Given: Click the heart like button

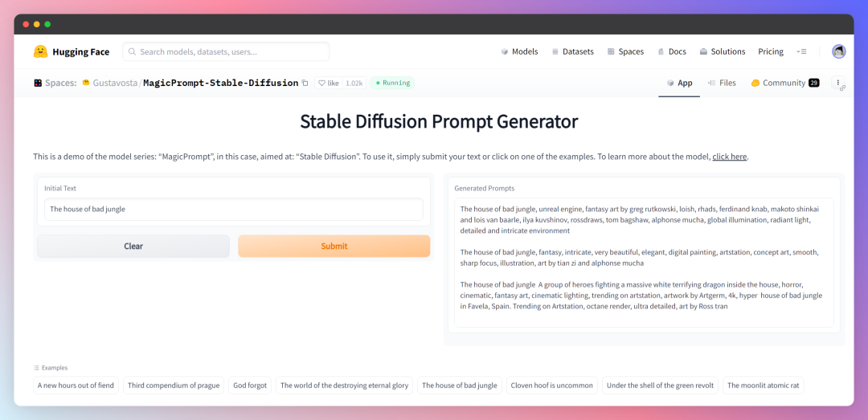Looking at the screenshot, I should point(329,83).
